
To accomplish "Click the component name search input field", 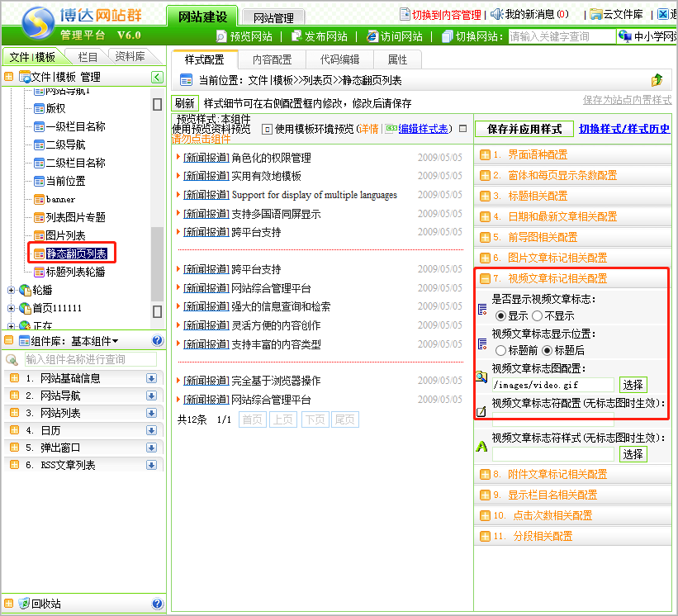I will point(89,359).
